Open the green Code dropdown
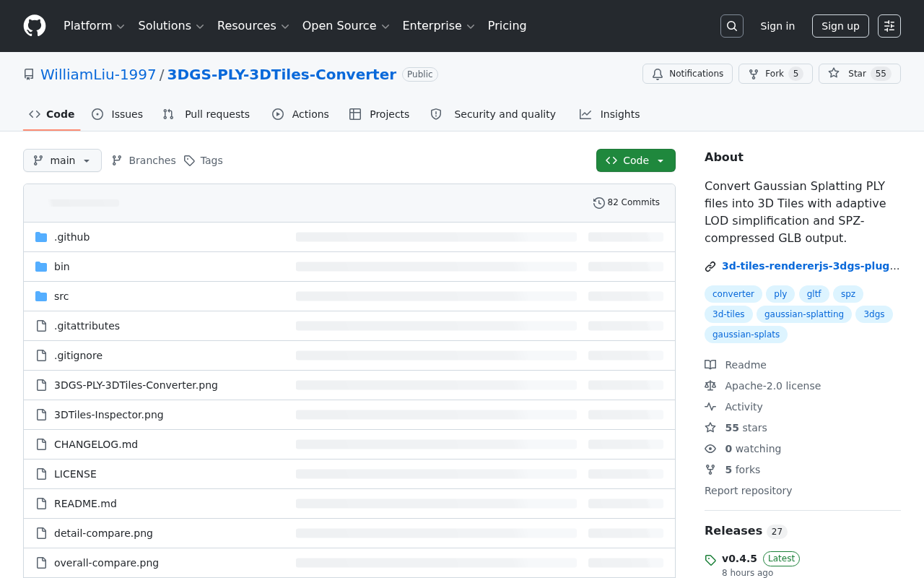 (x=636, y=160)
